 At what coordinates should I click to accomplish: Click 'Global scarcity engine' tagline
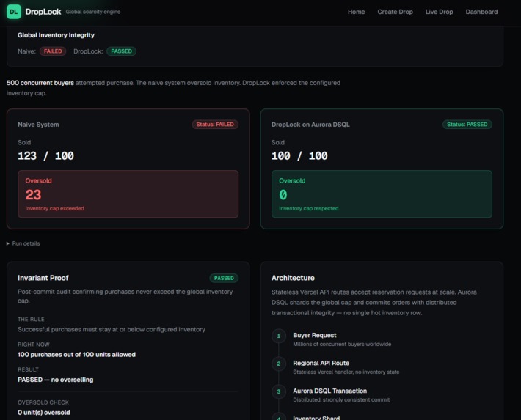pyautogui.click(x=93, y=12)
